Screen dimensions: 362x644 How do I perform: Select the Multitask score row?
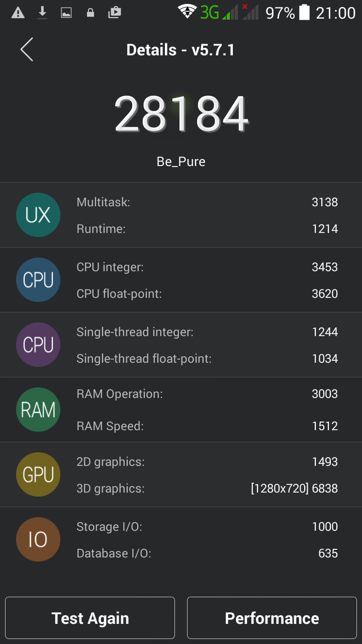click(x=207, y=202)
